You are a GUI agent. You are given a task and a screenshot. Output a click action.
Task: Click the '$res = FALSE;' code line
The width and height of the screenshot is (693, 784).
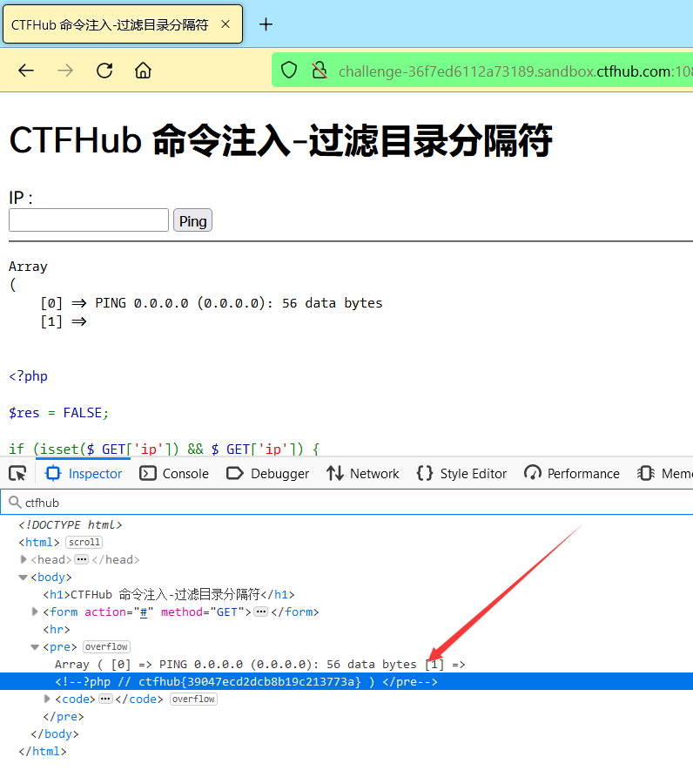point(58,413)
